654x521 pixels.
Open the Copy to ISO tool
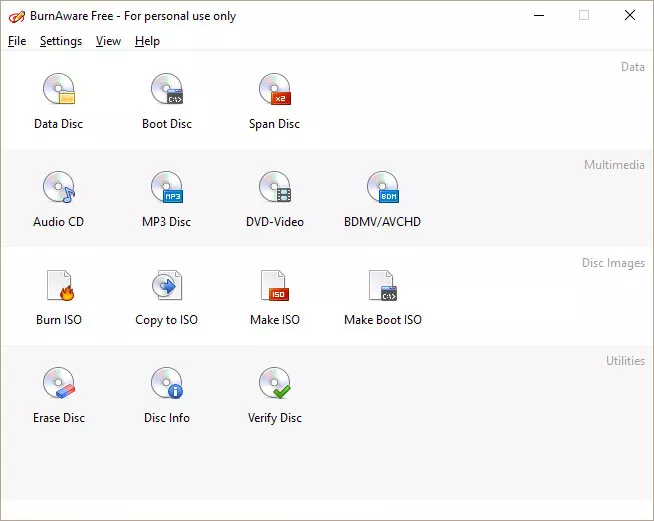pos(166,297)
